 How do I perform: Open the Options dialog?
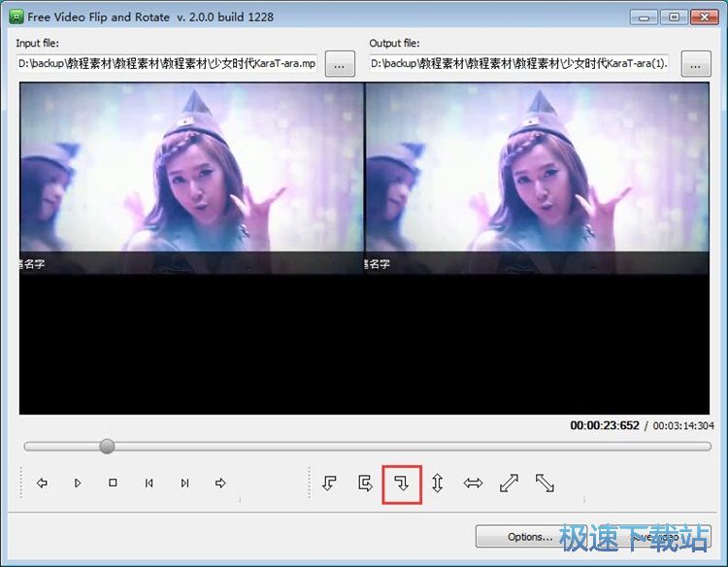coord(529,536)
